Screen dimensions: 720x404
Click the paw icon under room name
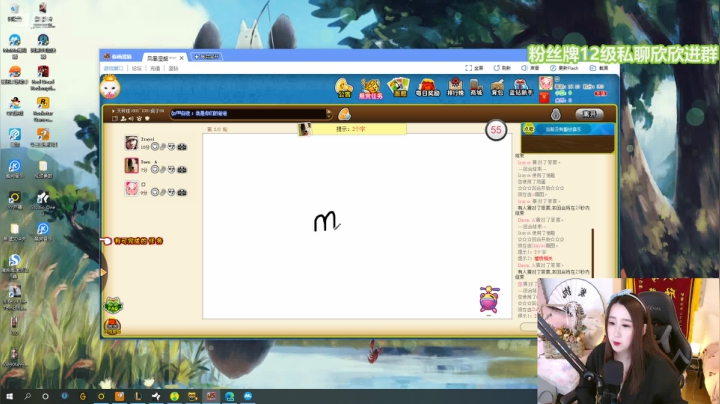pyautogui.click(x=139, y=118)
